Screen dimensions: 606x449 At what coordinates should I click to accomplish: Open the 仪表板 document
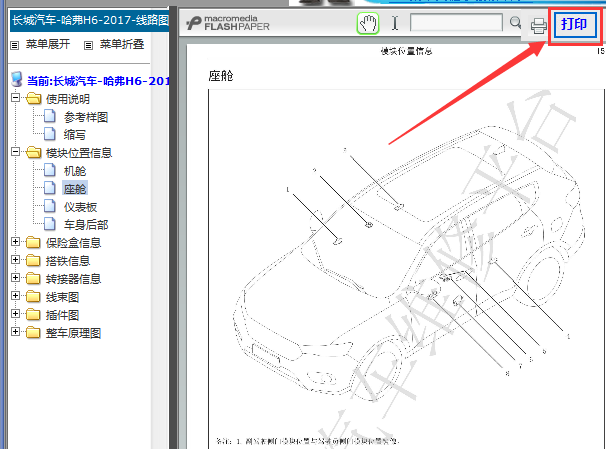pos(80,207)
